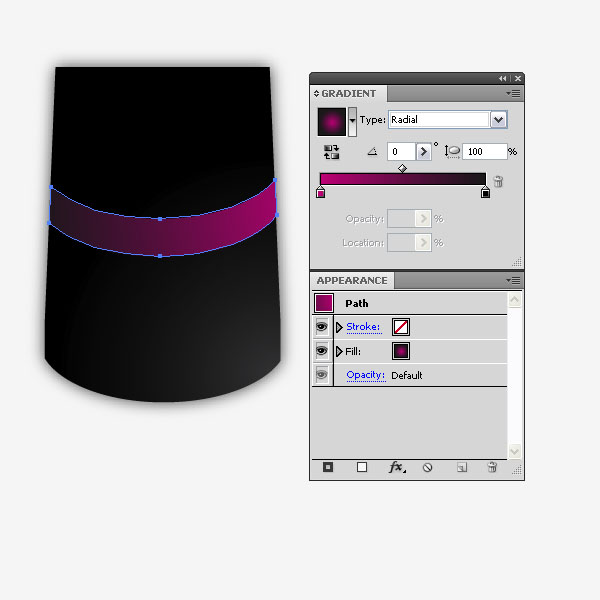Open the gradient swatch picker dropdown arrow
Viewport: 600px width, 600px height.
pos(352,121)
